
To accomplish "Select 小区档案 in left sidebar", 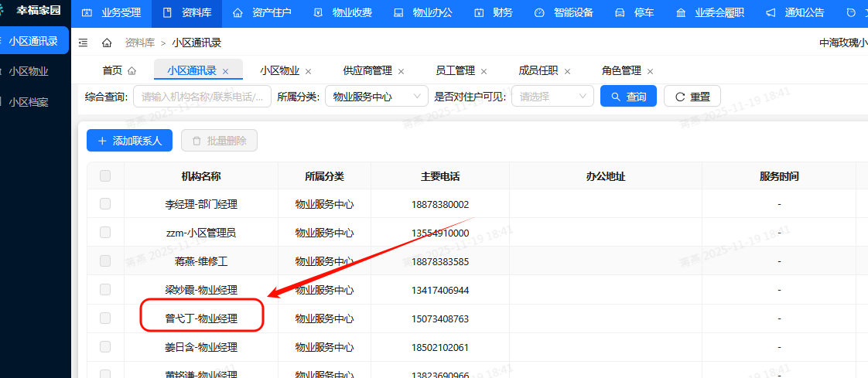I will pyautogui.click(x=29, y=101).
